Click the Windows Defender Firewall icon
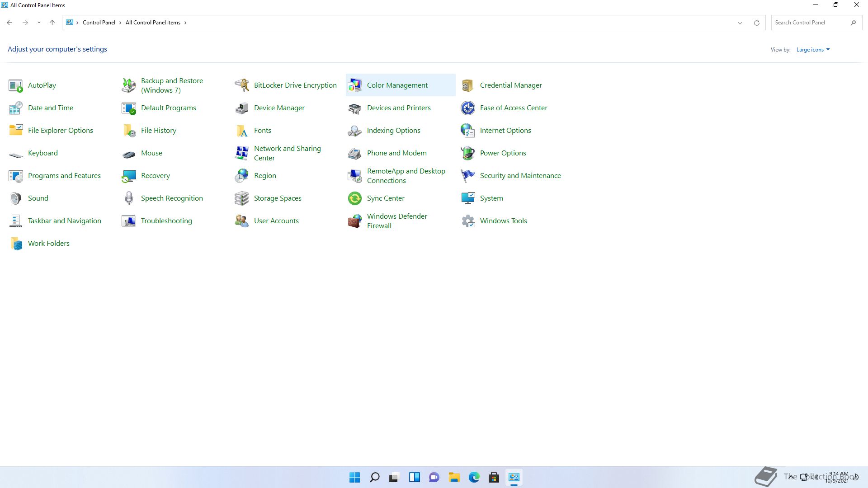This screenshot has height=488, width=868. click(355, 221)
